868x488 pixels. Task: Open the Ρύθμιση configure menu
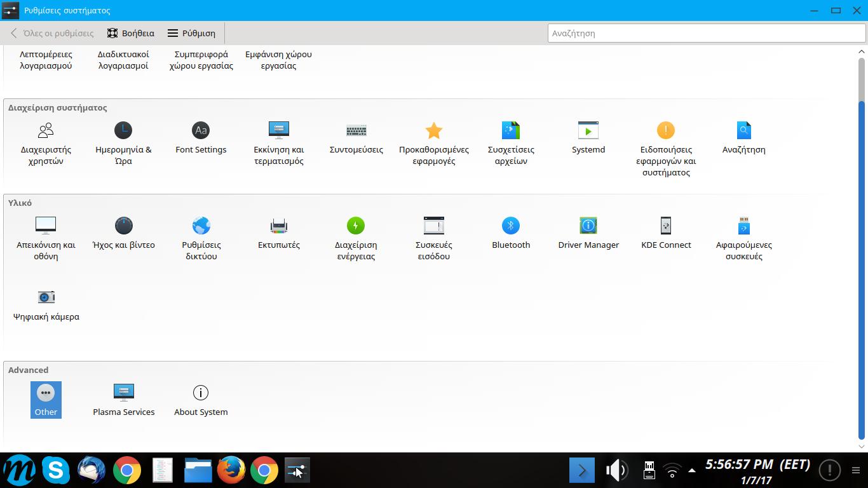coord(191,33)
